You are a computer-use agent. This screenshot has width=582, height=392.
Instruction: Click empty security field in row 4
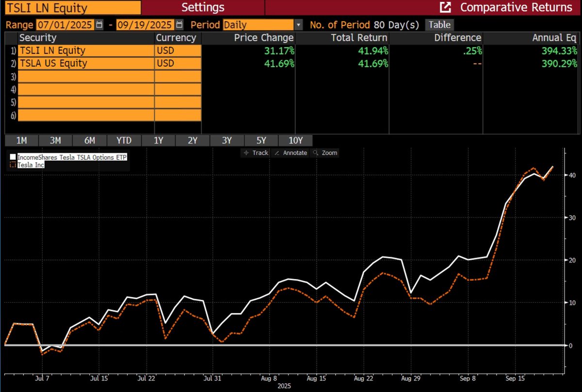[x=86, y=89]
